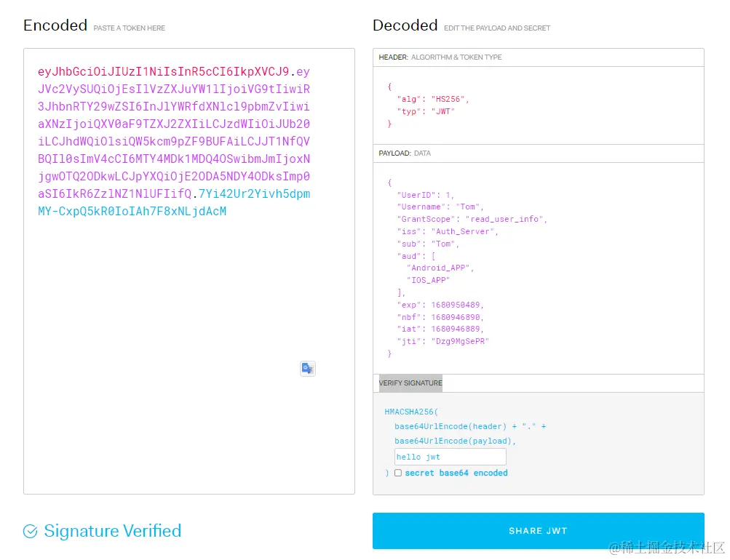Click the secret input field with hello jwt
Image resolution: width=730 pixels, height=560 pixels.
(x=451, y=457)
